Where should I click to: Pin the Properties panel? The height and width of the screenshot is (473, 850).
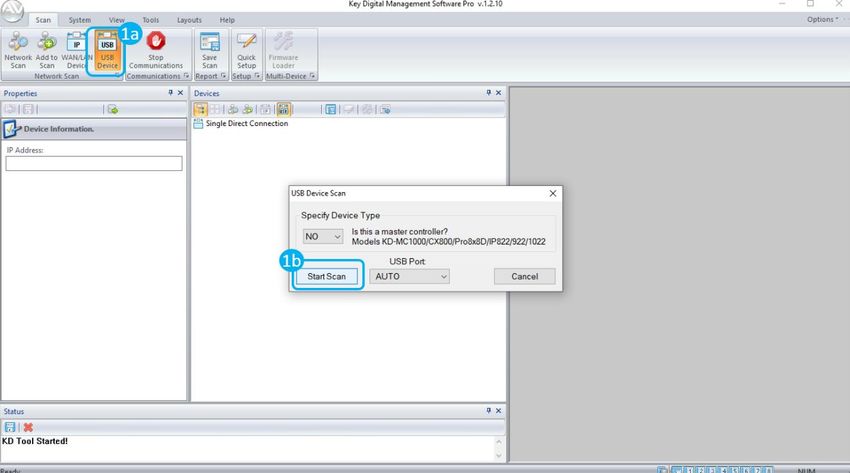[x=170, y=93]
